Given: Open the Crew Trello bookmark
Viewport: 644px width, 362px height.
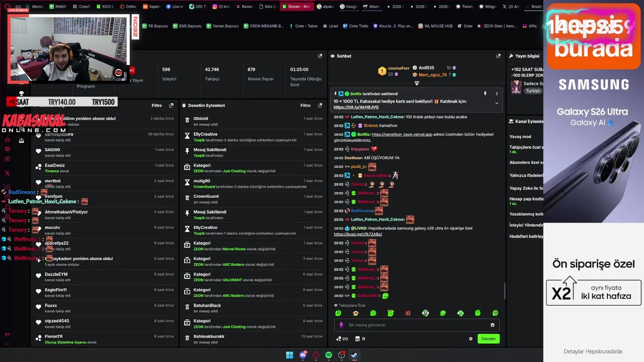Looking at the screenshot, I should point(355,26).
